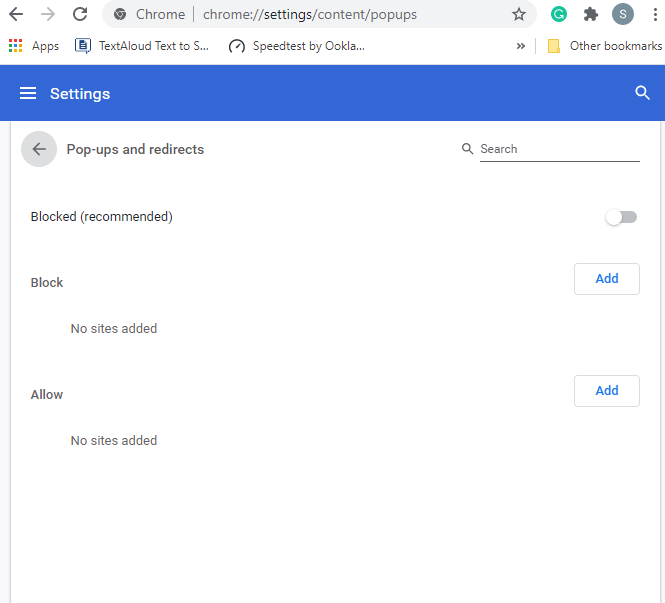Click the address bar URL
The height and width of the screenshot is (603, 665).
click(x=310, y=14)
